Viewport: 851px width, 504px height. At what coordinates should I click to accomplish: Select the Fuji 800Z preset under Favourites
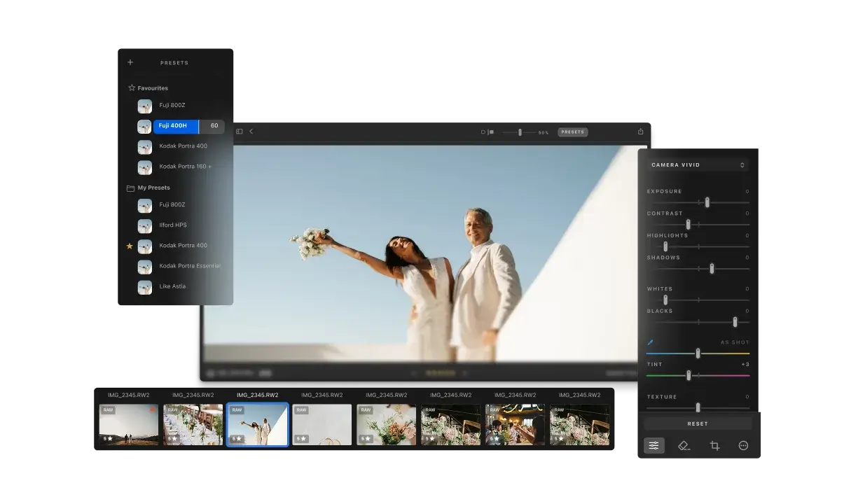pos(172,105)
